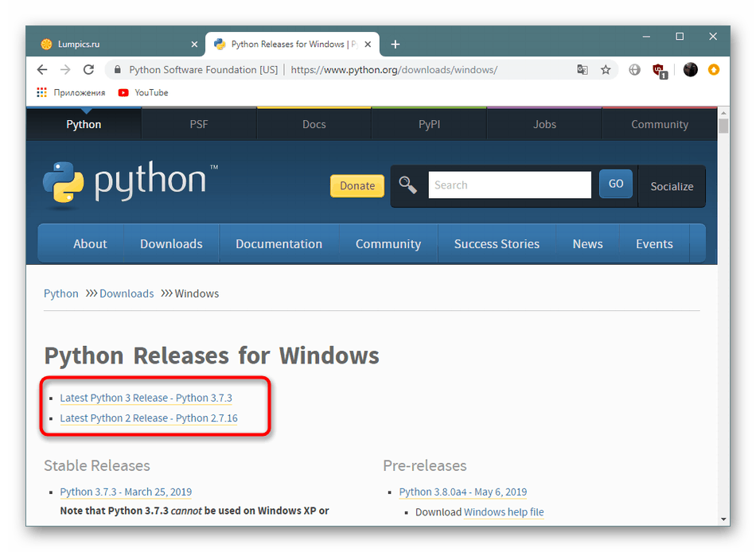The image size is (756, 552).
Task: Open Latest Python 2 Release - Python 2.7.16
Action: click(x=149, y=418)
